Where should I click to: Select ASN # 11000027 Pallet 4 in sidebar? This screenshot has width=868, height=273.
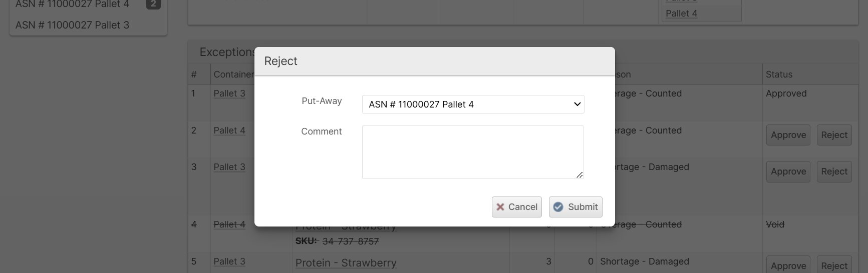73,4
